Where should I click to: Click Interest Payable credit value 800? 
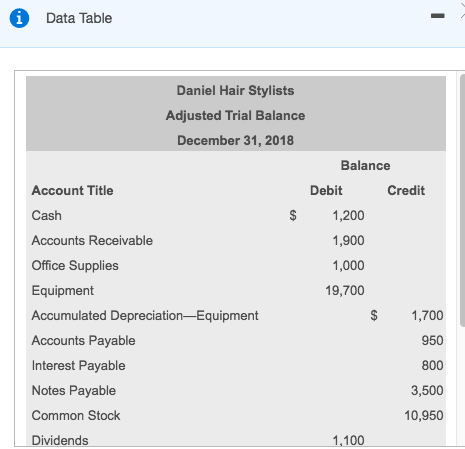[432, 366]
